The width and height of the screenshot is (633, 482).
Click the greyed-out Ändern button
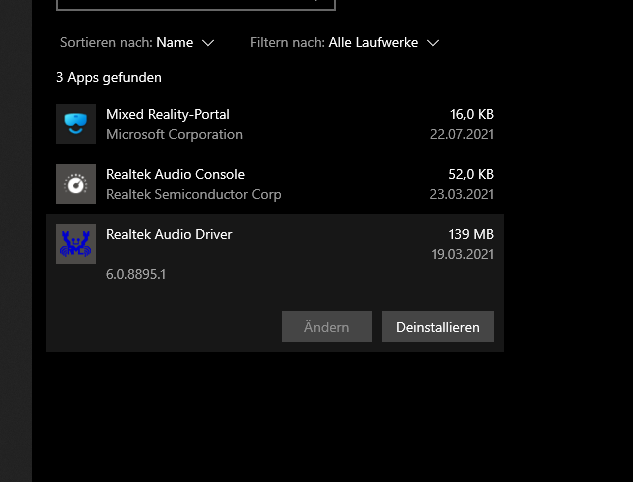[327, 327]
